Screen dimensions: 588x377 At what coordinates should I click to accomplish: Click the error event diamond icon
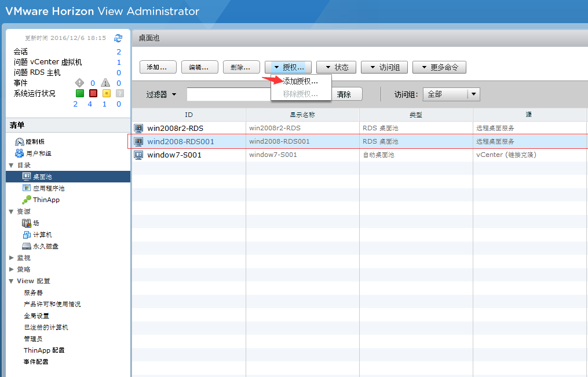(79, 83)
